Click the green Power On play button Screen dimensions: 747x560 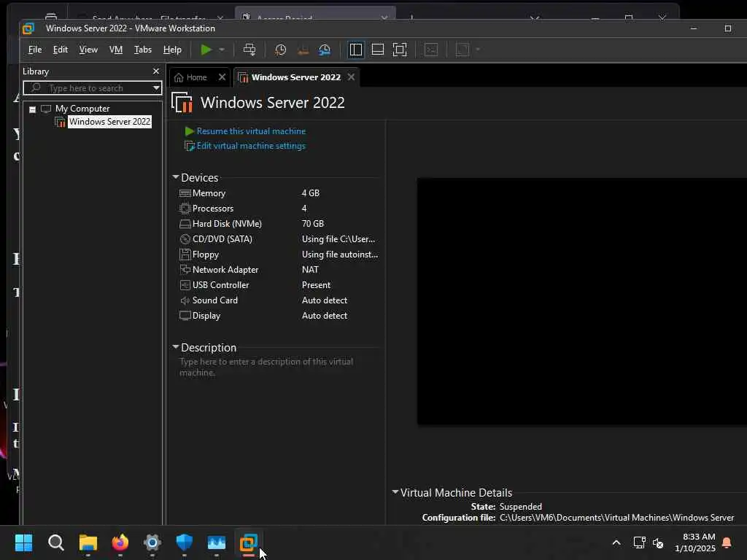pyautogui.click(x=206, y=50)
